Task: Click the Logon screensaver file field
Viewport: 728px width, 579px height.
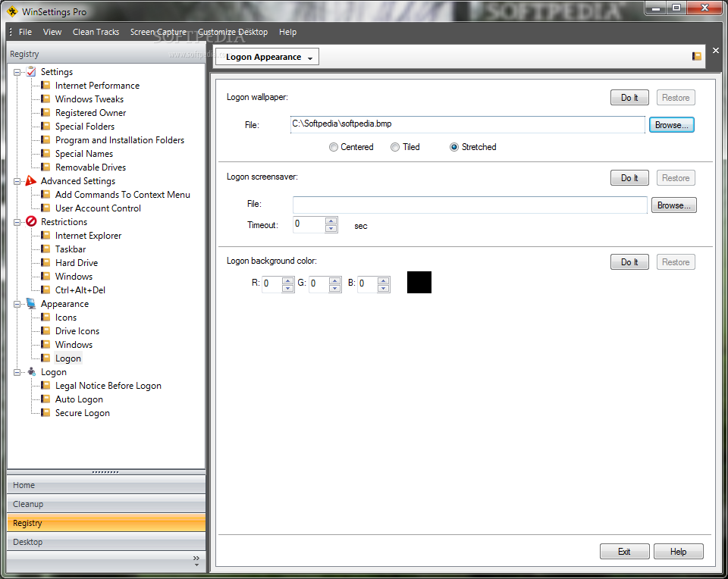Action: (469, 205)
